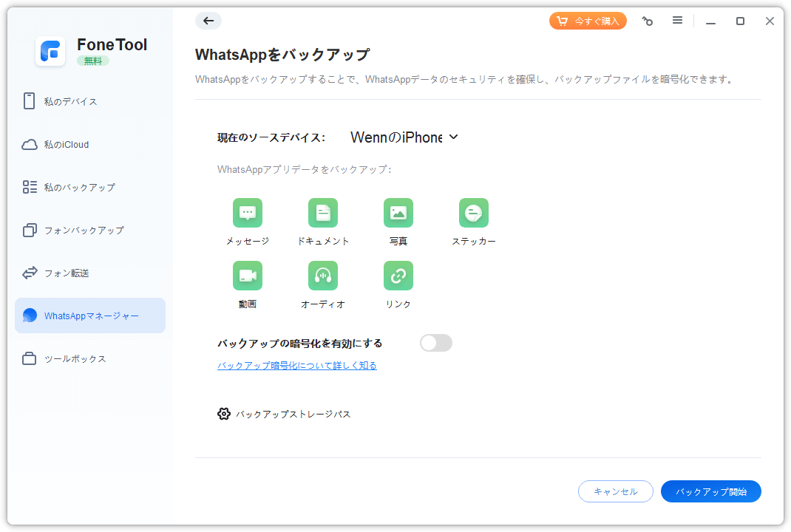The width and height of the screenshot is (791, 532).
Task: Select the 動画 (Videos) backup icon
Action: click(x=248, y=276)
